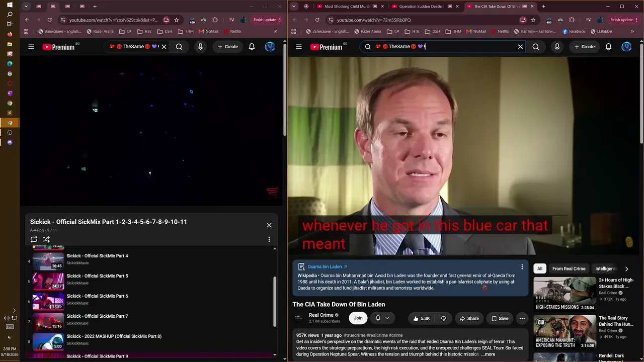The width and height of the screenshot is (644, 362).
Task: Open notifications bell in the left window header
Action: tap(252, 47)
